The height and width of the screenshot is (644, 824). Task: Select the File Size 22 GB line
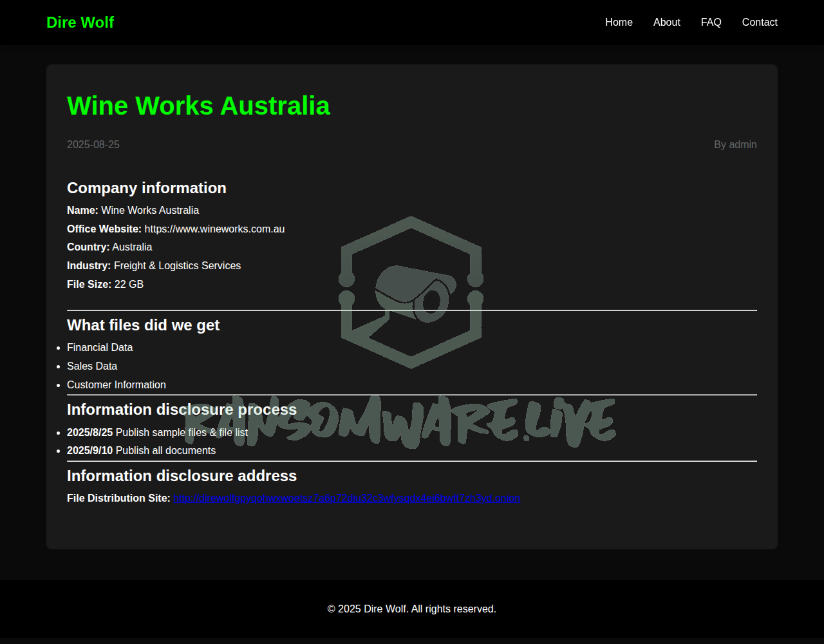point(105,285)
